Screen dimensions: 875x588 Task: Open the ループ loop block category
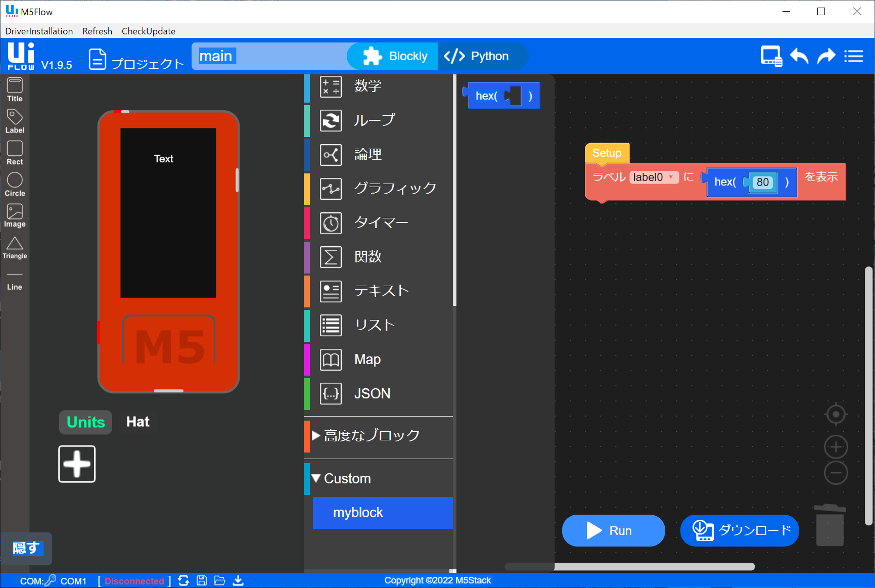pos(378,120)
